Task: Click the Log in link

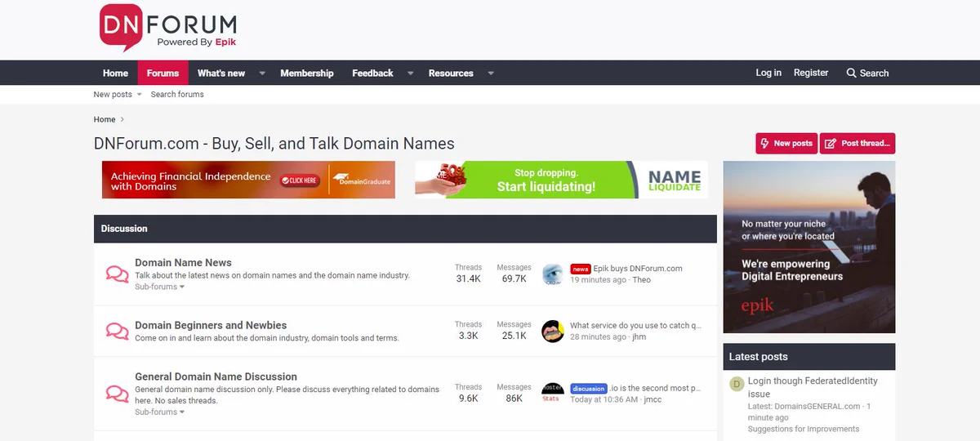Action: tap(768, 73)
